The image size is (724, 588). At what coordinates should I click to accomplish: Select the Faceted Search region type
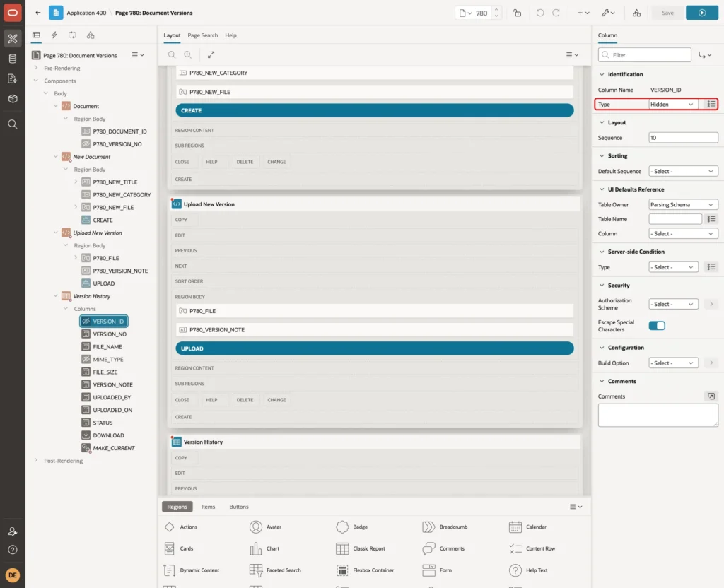[275, 570]
